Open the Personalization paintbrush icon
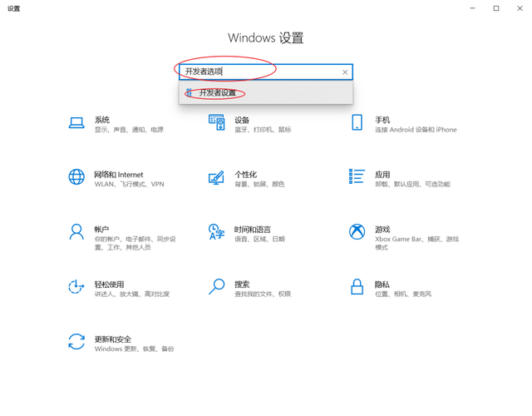This screenshot has height=416, width=532. pyautogui.click(x=216, y=177)
